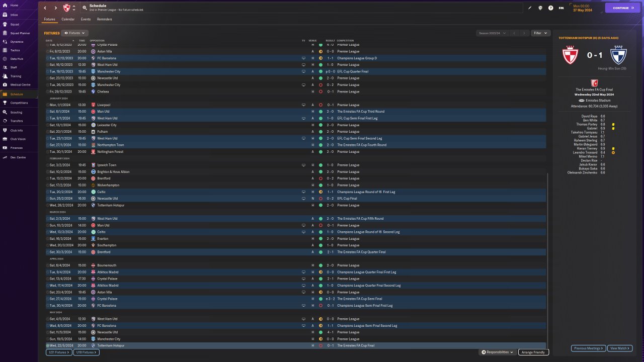The width and height of the screenshot is (644, 362).
Task: Go to the previous season arrow
Action: [x=514, y=33]
